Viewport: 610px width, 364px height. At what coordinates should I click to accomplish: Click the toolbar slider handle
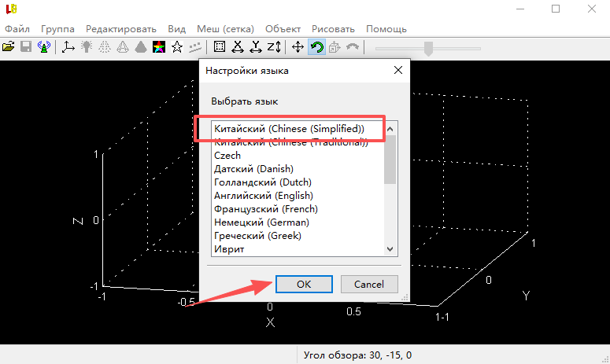[x=429, y=48]
